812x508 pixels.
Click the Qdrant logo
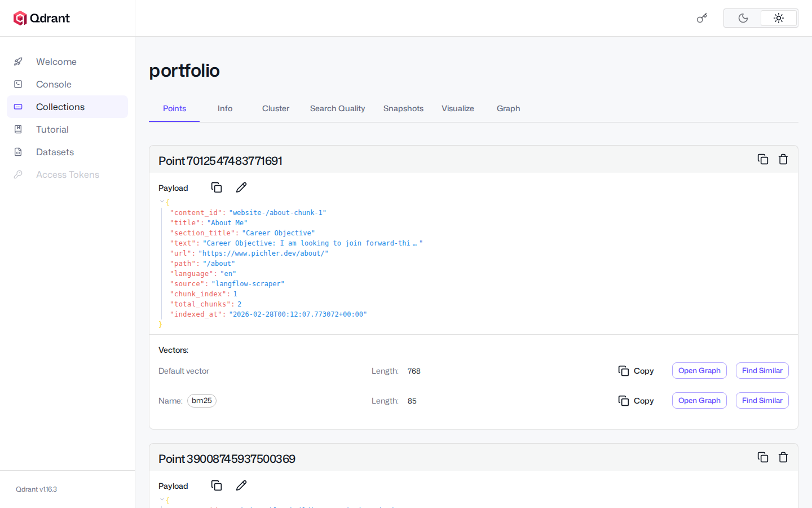(42, 18)
